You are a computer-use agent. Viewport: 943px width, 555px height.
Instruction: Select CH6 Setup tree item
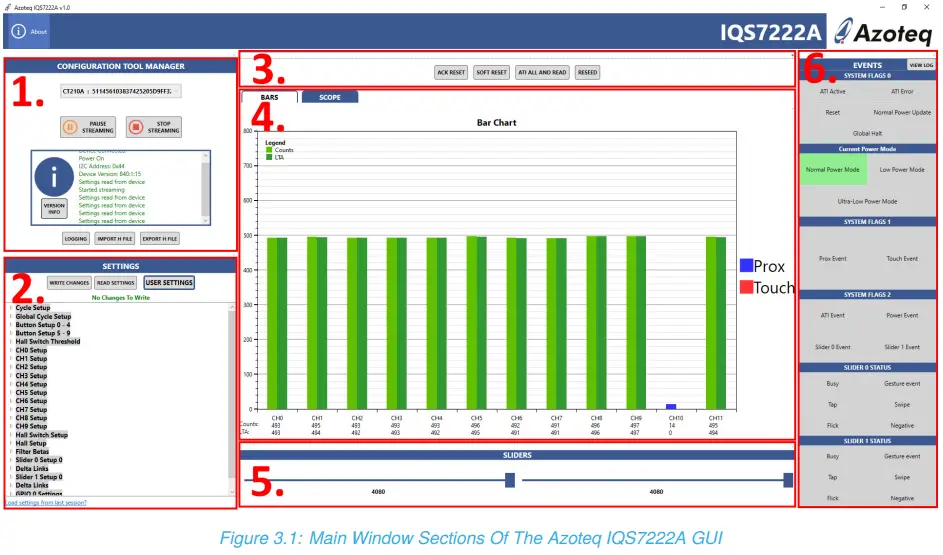pos(31,401)
